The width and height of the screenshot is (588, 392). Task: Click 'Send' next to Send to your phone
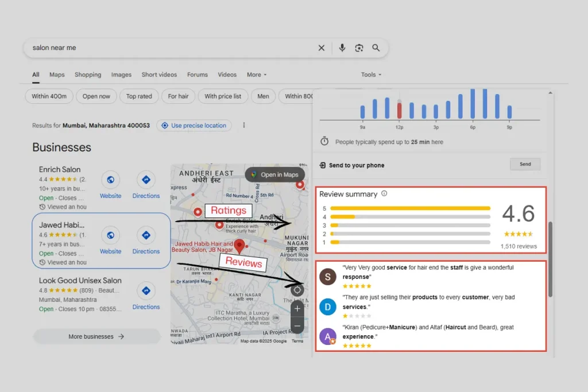525,164
